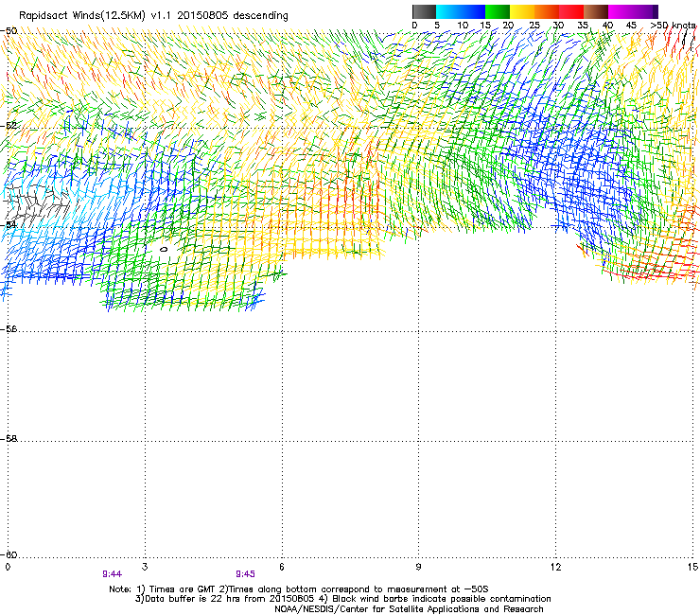700x615 pixels.
Task: Click the '12' longitude axis label
Action: [555, 567]
